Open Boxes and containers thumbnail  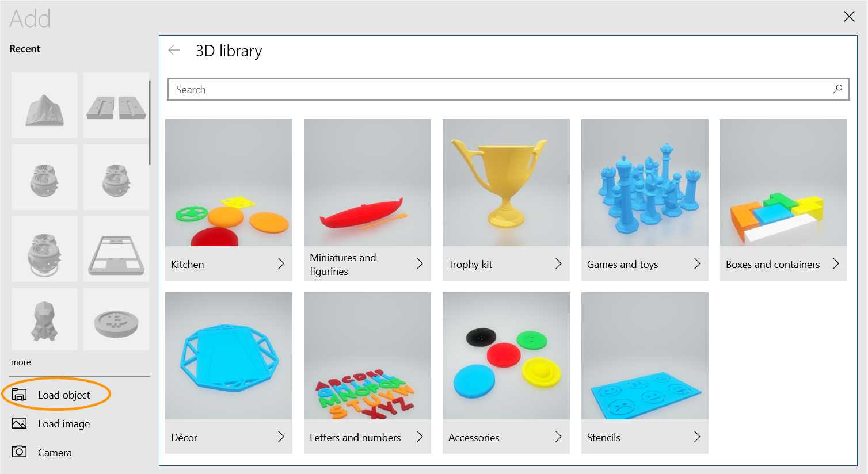[783, 183]
